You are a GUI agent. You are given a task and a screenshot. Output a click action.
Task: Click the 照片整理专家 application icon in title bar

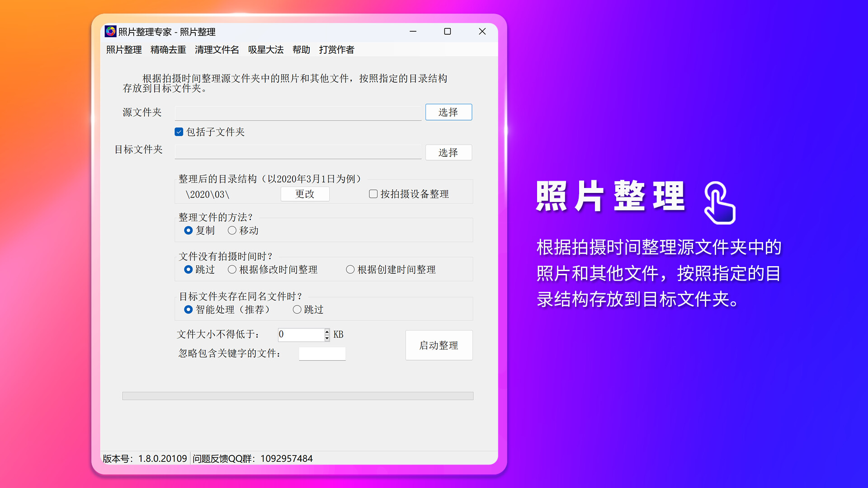pos(110,32)
